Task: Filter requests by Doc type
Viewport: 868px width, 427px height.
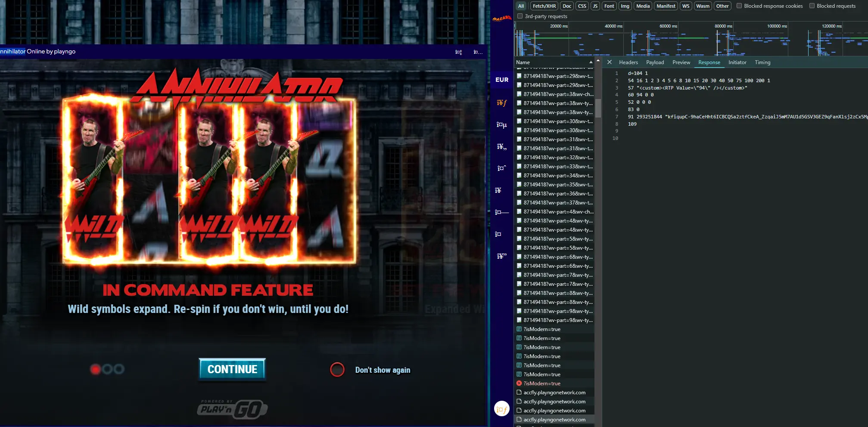Action: click(567, 6)
